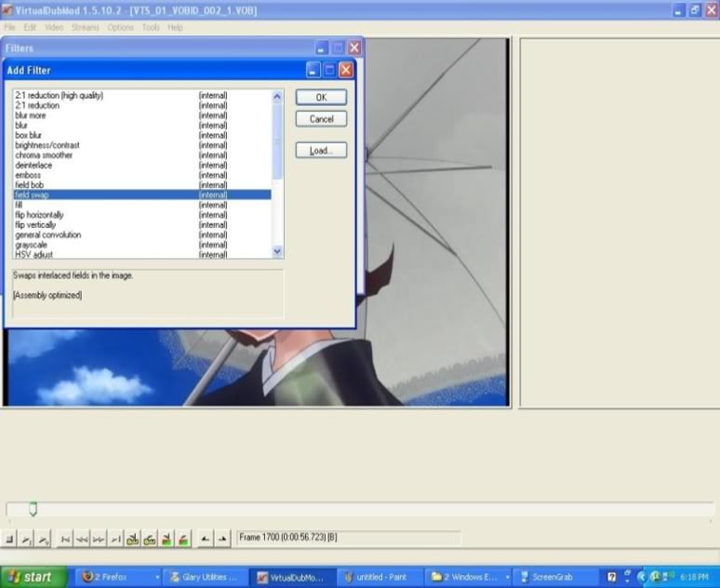Cancel the Add Filter dialog

[x=321, y=119]
